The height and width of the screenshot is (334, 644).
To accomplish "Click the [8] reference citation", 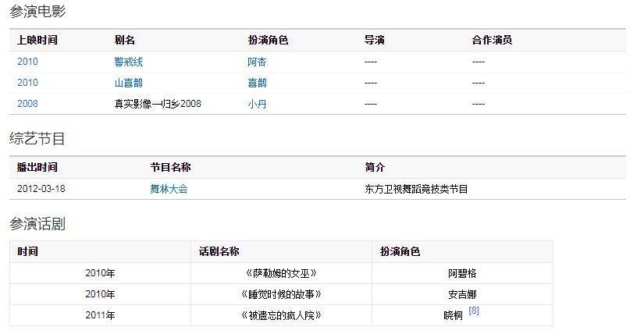I will (474, 311).
